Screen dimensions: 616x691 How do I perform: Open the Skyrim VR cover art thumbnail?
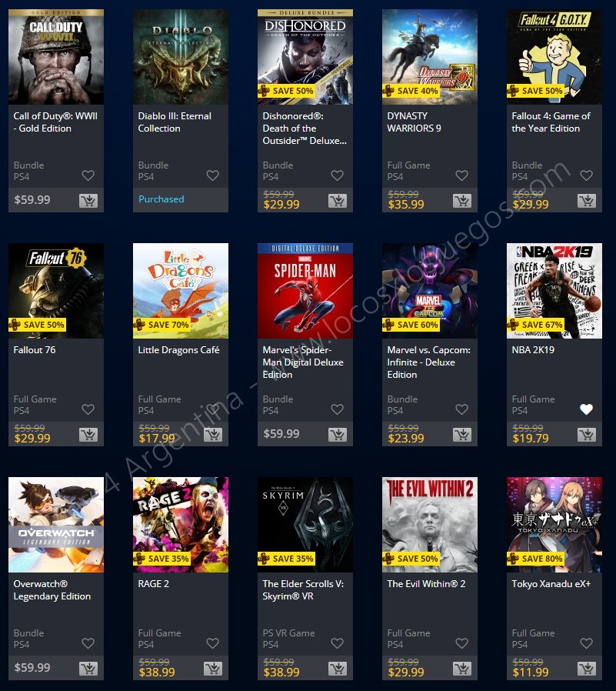pos(305,525)
